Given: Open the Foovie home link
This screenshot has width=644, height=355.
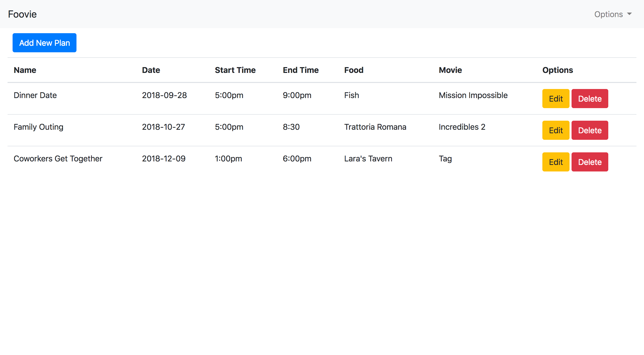Looking at the screenshot, I should click(22, 14).
